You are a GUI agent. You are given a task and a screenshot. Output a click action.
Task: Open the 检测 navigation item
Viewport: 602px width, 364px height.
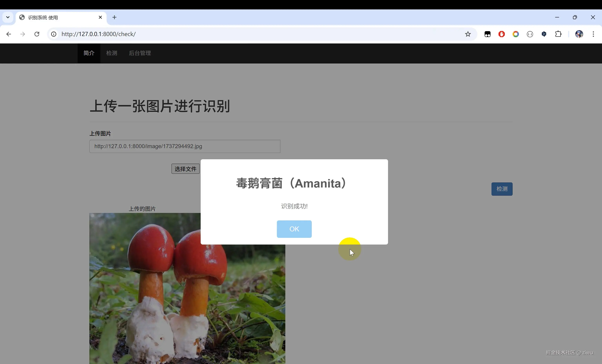[112, 53]
